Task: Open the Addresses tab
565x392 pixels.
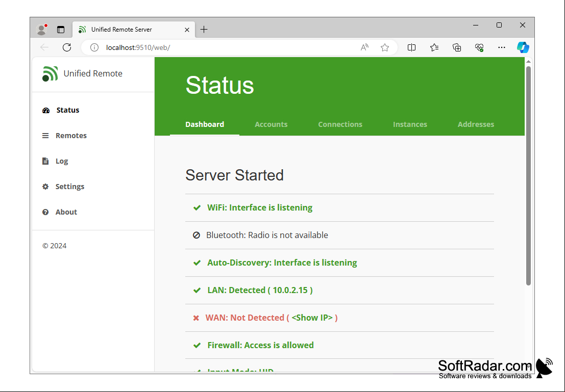Action: click(476, 124)
